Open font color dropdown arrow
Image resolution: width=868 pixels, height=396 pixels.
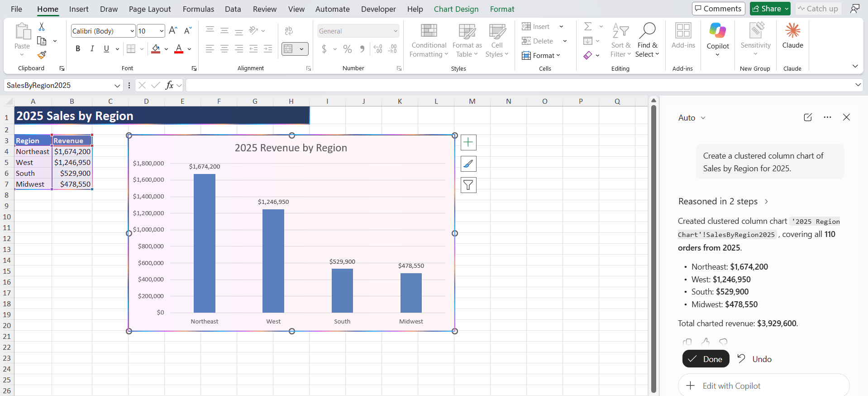tap(189, 49)
